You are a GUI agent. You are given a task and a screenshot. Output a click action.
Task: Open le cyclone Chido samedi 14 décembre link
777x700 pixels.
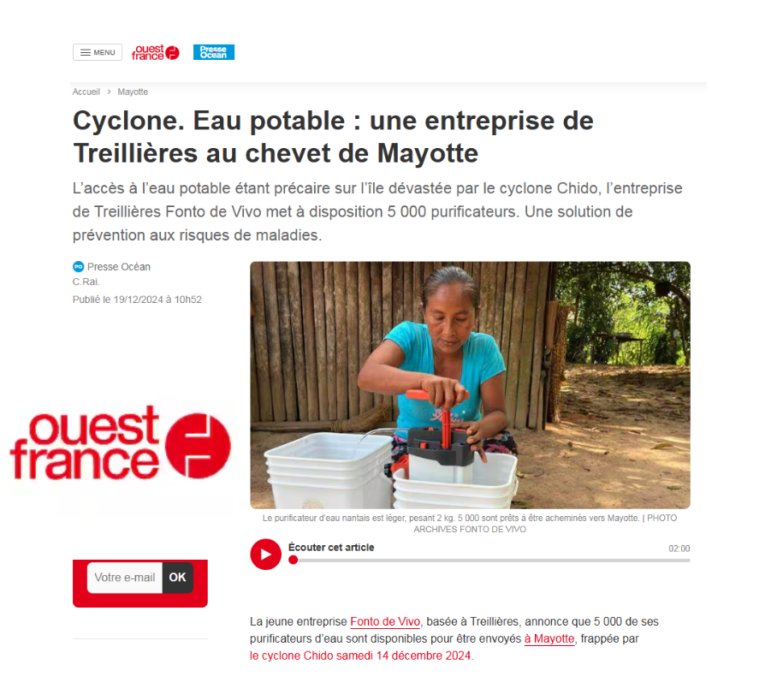pos(360,656)
